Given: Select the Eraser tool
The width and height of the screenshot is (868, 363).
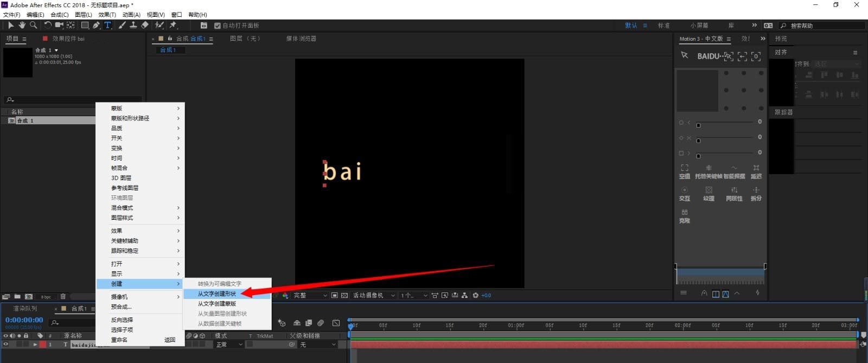Looking at the screenshot, I should [x=145, y=25].
